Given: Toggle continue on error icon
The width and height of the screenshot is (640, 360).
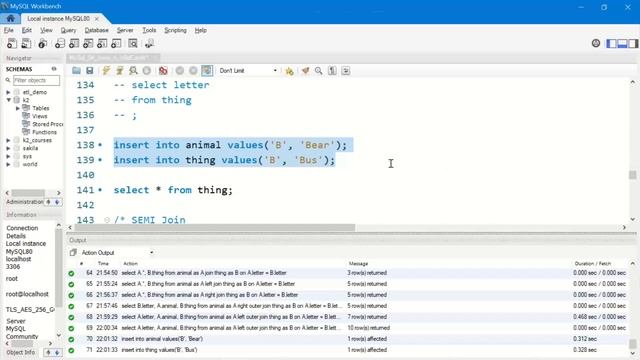Looking at the screenshot, I should point(163,71).
